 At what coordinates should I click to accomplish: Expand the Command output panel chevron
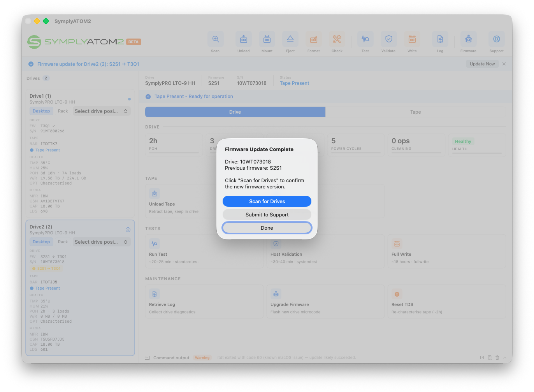coord(505,358)
